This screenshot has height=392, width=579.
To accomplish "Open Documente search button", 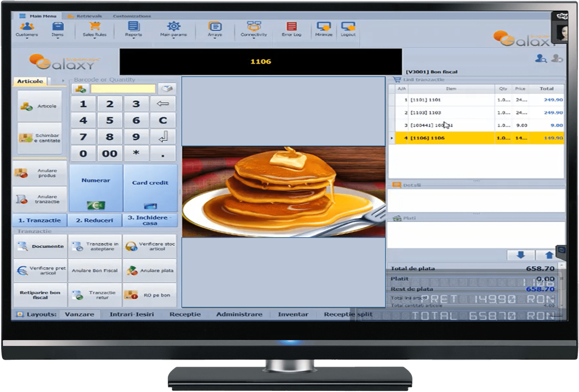I will point(40,246).
